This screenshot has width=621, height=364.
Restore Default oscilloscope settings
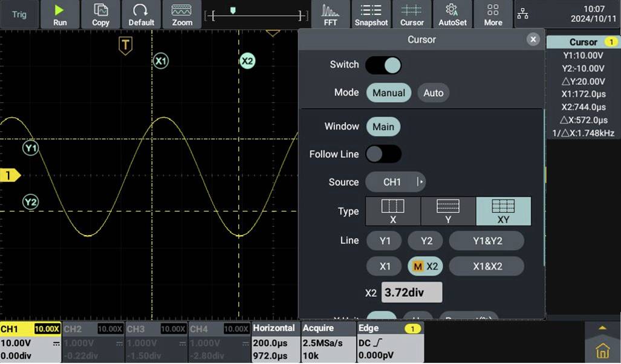[141, 14]
